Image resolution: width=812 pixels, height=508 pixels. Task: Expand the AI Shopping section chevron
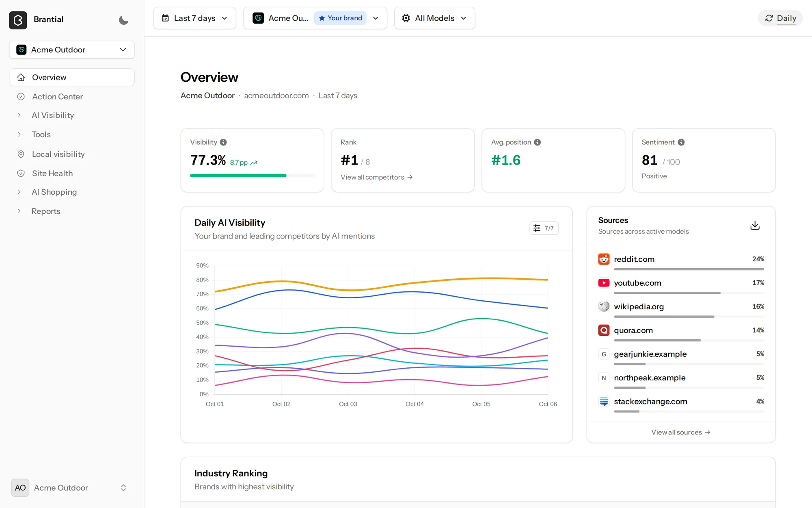click(19, 192)
